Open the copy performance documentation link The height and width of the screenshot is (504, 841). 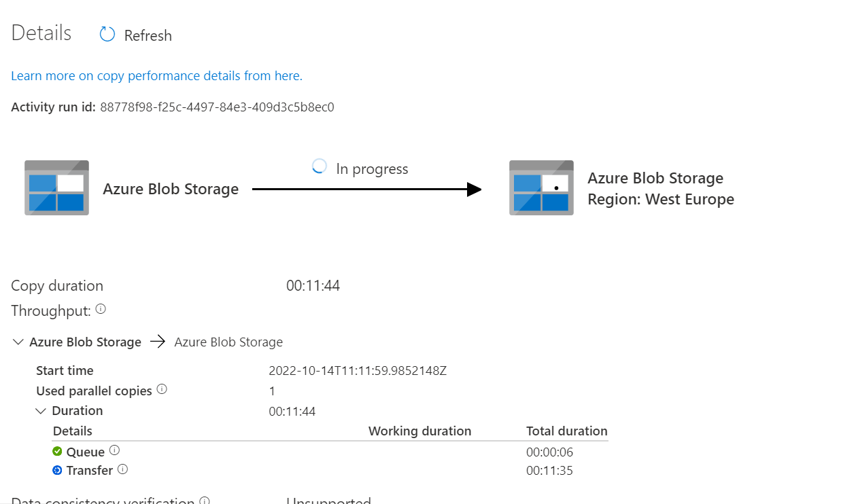click(x=156, y=75)
